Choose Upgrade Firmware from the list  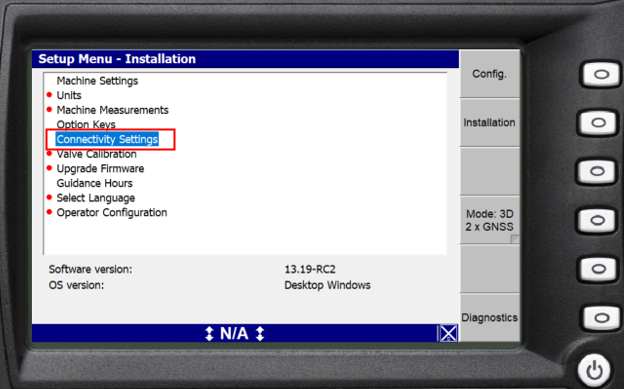[x=100, y=169]
